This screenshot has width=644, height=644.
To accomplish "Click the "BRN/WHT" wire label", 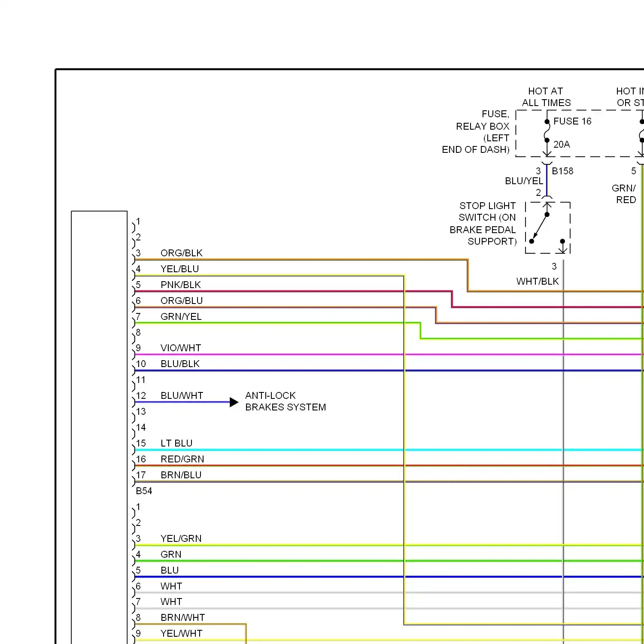I will click(x=183, y=618).
